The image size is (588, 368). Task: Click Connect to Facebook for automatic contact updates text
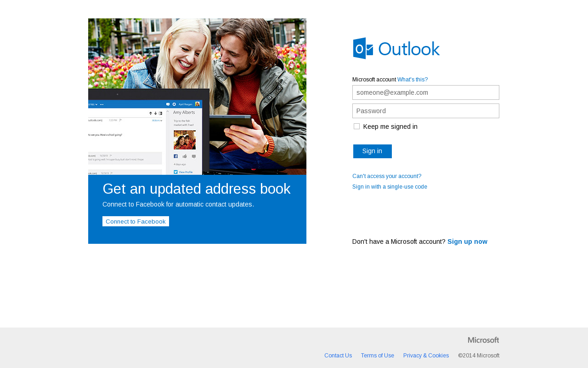click(178, 204)
